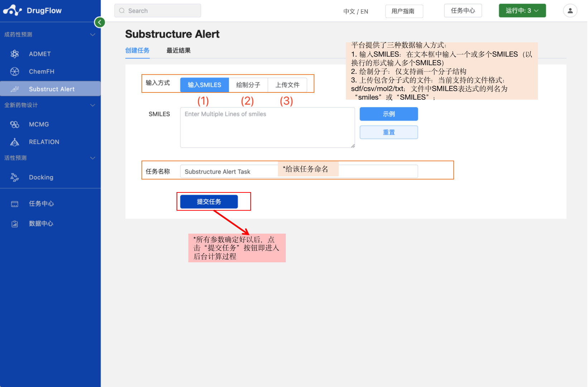This screenshot has width=588, height=387.
Task: Open 数据中心 from the sidebar
Action: tap(40, 224)
